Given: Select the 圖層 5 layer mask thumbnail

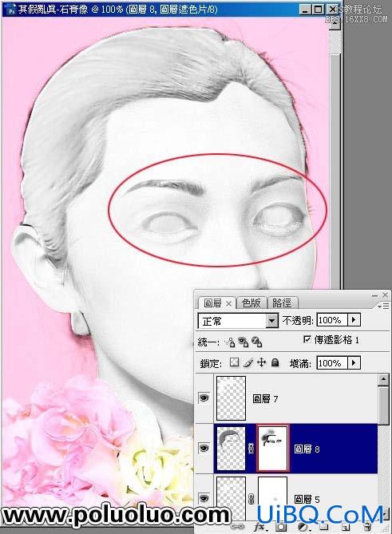Looking at the screenshot, I should (273, 497).
